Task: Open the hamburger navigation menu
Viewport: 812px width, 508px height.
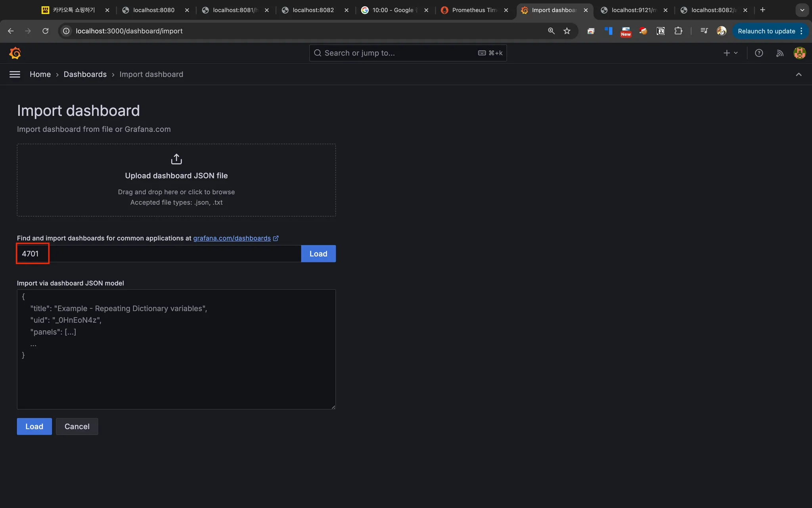Action: tap(15, 74)
